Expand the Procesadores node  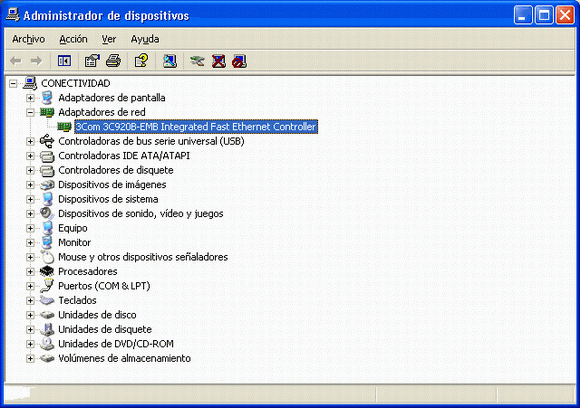pos(30,272)
